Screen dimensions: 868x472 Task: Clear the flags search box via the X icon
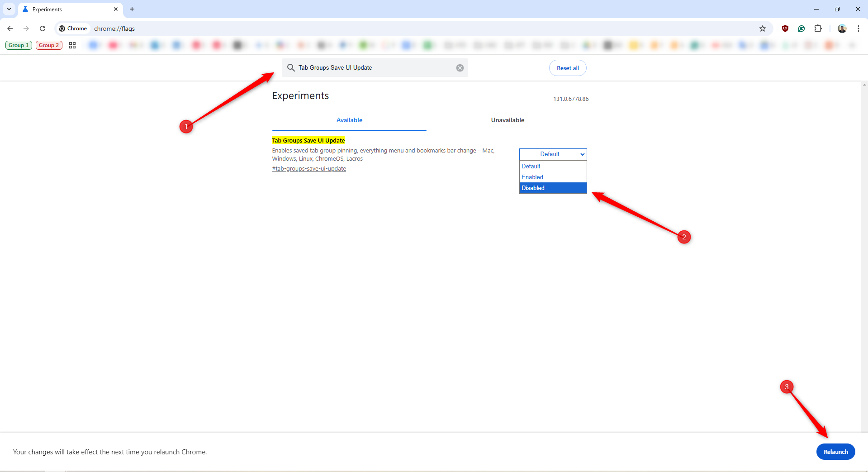(460, 67)
